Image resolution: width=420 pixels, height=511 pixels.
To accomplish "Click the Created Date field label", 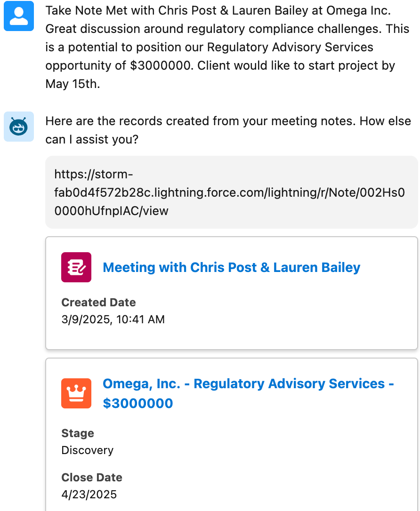I will (x=98, y=303).
